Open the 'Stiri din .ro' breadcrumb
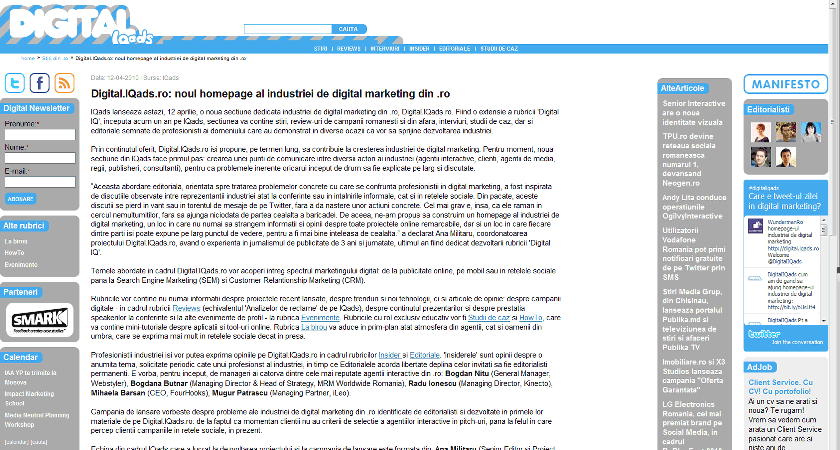The height and width of the screenshot is (450, 840). click(55, 58)
